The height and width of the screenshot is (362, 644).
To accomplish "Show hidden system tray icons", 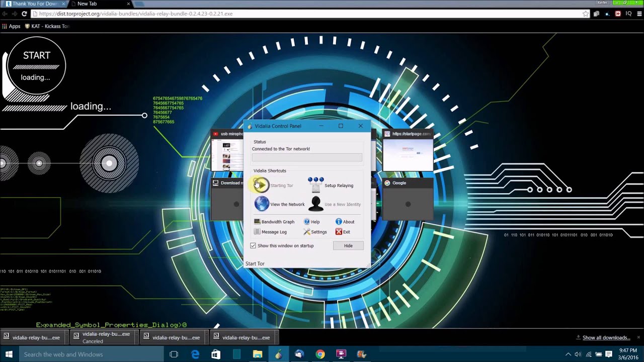I will point(568,354).
